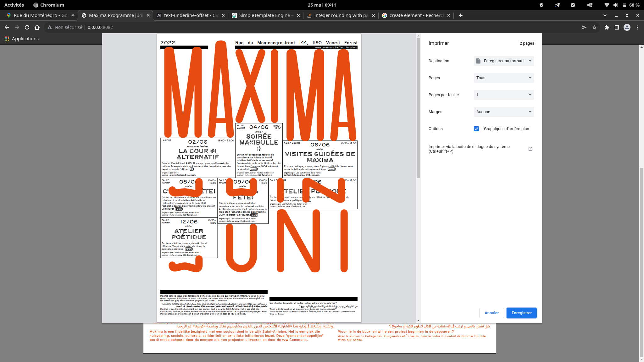The height and width of the screenshot is (362, 644).
Task: Toggle Graphiques d'arrière-plan checkbox
Action: click(476, 129)
